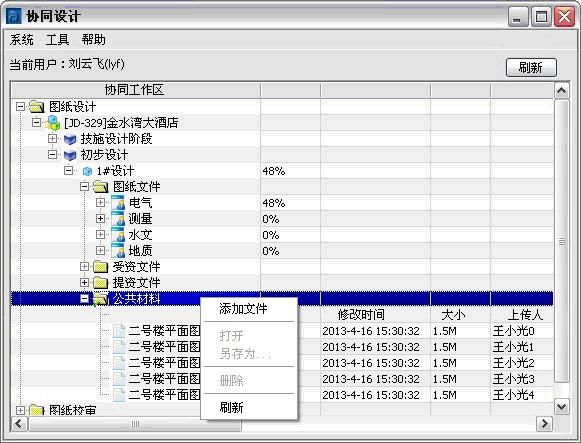This screenshot has height=443, width=581.
Task: Click the 受资文件 folder icon
Action: click(x=100, y=266)
